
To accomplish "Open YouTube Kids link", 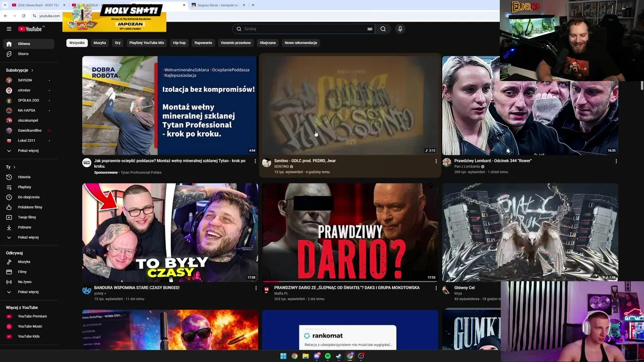I will (29, 336).
